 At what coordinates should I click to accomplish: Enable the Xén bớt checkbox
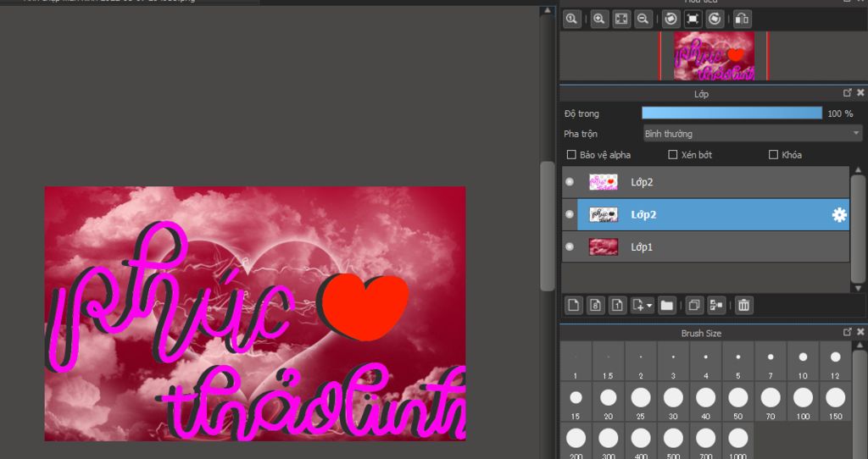pos(673,155)
